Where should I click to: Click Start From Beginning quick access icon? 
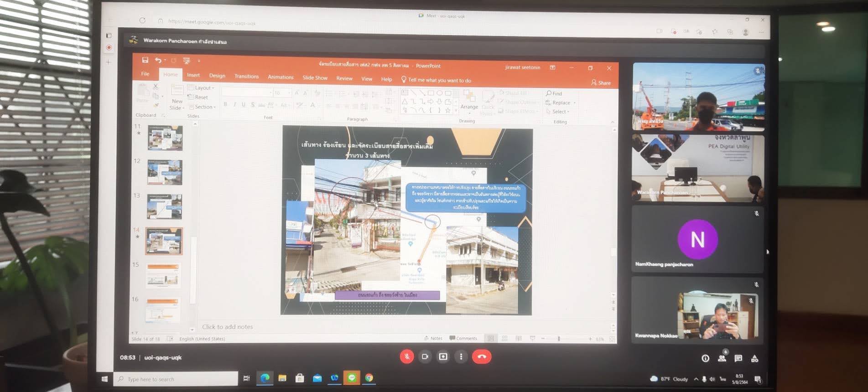pyautogui.click(x=186, y=61)
